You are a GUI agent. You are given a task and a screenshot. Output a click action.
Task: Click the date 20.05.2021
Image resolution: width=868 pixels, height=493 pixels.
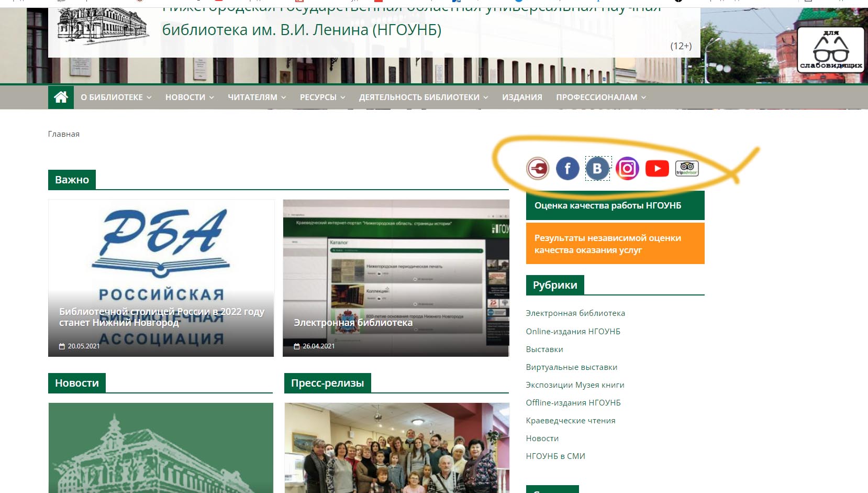pos(84,346)
